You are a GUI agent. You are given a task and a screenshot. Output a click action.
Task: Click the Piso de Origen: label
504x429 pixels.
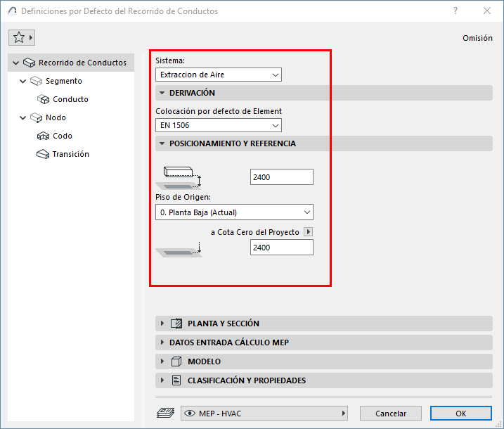183,197
